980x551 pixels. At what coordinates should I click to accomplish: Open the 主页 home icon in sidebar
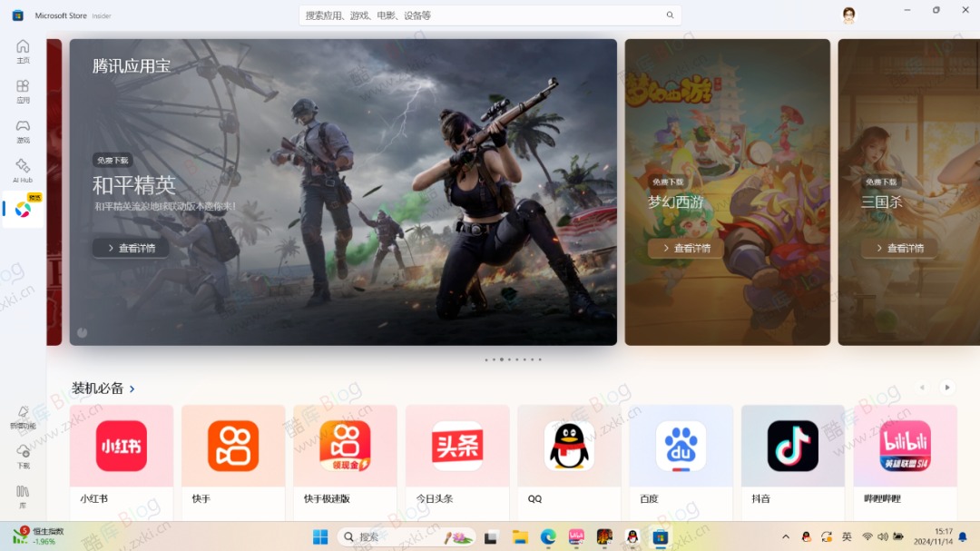[22, 52]
